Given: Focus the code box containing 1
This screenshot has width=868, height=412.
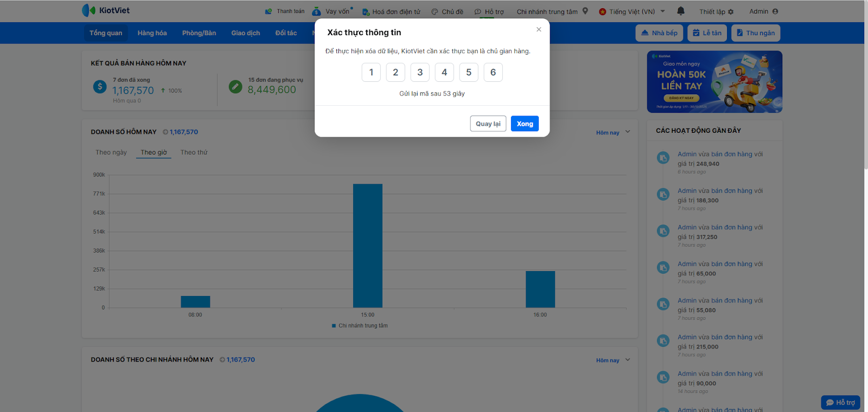Looking at the screenshot, I should (x=371, y=72).
